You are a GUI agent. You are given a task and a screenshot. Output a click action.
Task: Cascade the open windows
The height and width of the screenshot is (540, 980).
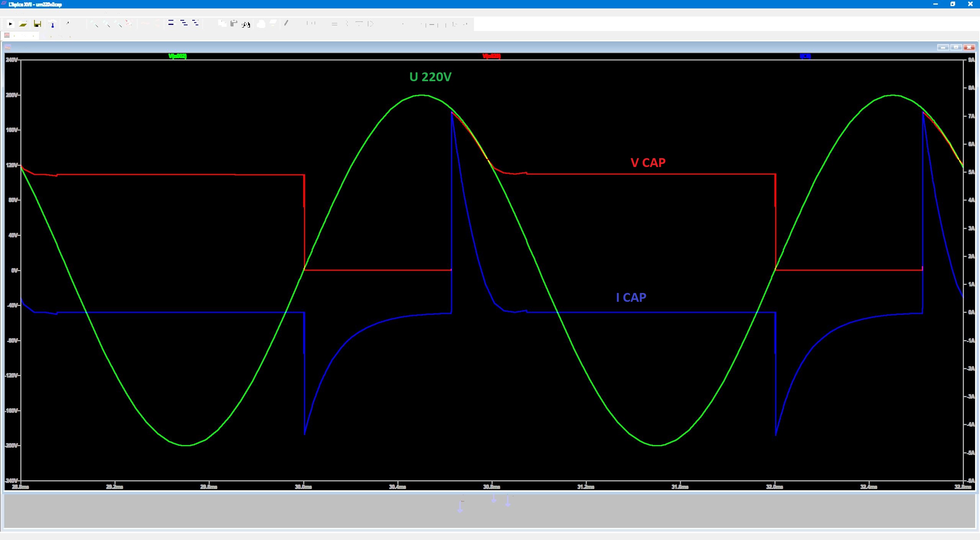[x=195, y=23]
